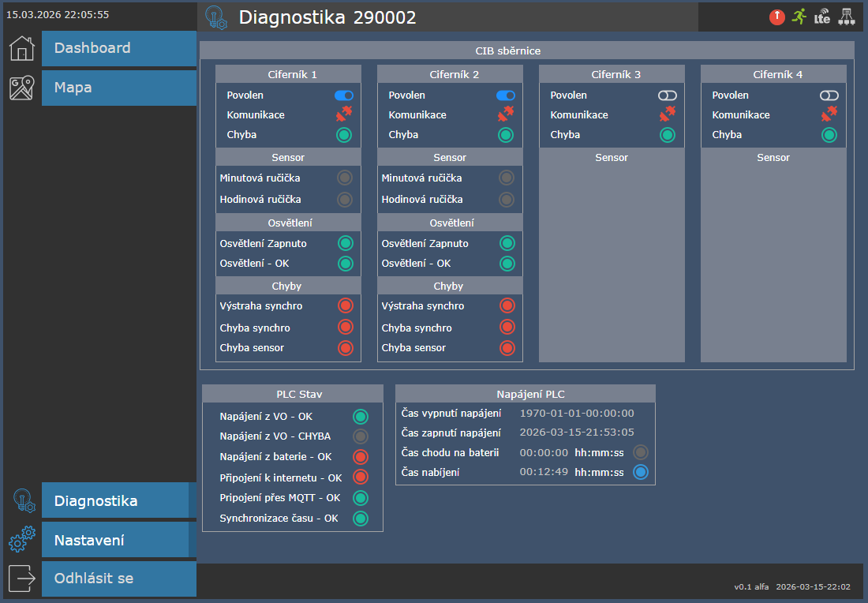Enable the Povolen toggle for Ciferník 3

[x=668, y=96]
